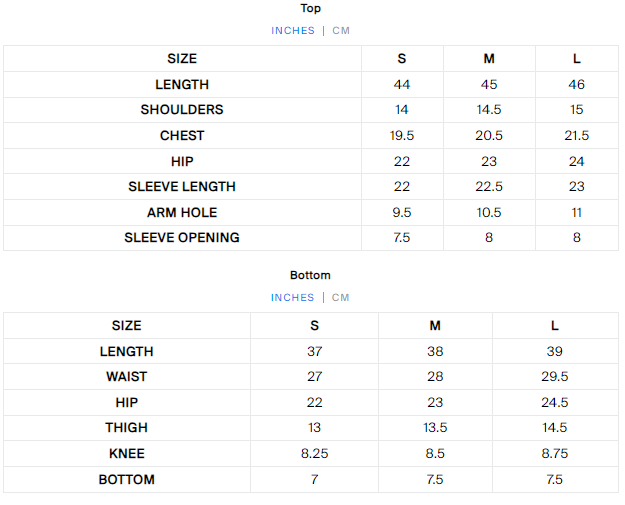Click thigh value 13.5 for size M
Image resolution: width=625 pixels, height=505 pixels.
435,428
